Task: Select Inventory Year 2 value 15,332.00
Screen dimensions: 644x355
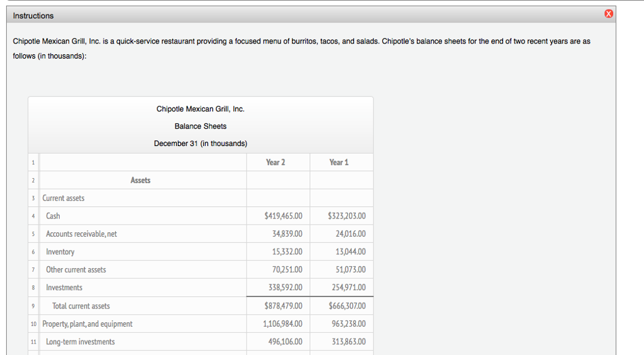Action: 286,252
